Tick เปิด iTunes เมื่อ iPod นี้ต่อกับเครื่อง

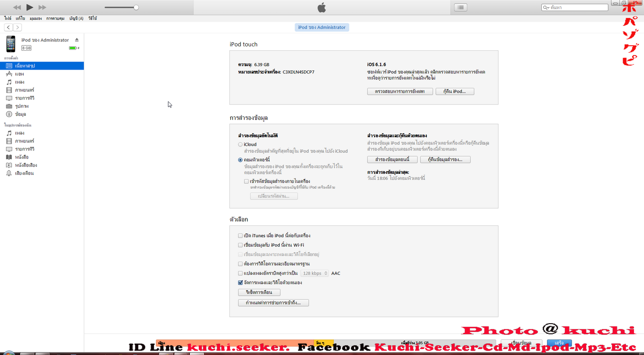tap(240, 236)
